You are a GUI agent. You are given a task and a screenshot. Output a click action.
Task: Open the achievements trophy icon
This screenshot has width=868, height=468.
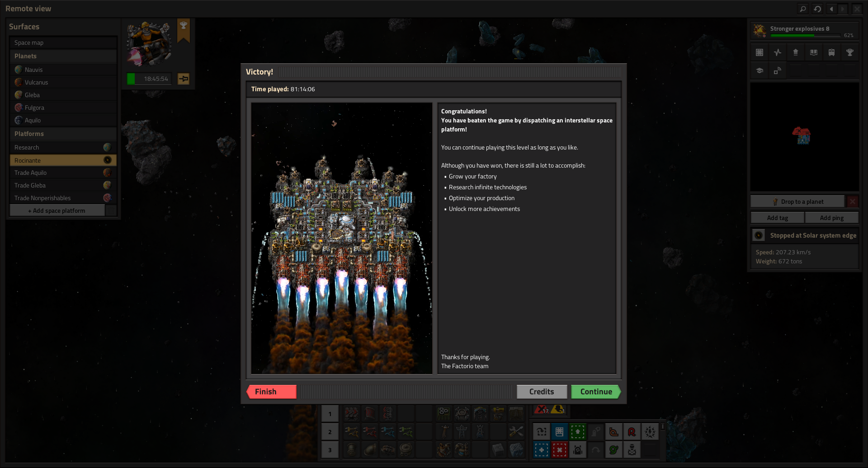(x=849, y=52)
